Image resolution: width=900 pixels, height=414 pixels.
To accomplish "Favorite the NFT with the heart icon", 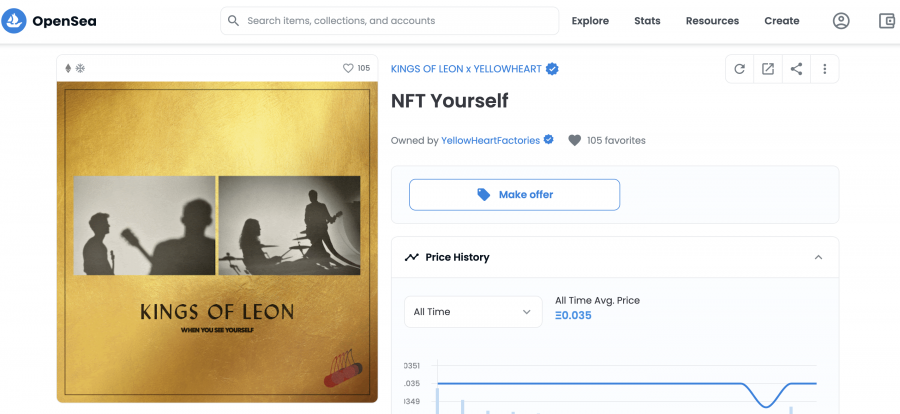I will (348, 68).
